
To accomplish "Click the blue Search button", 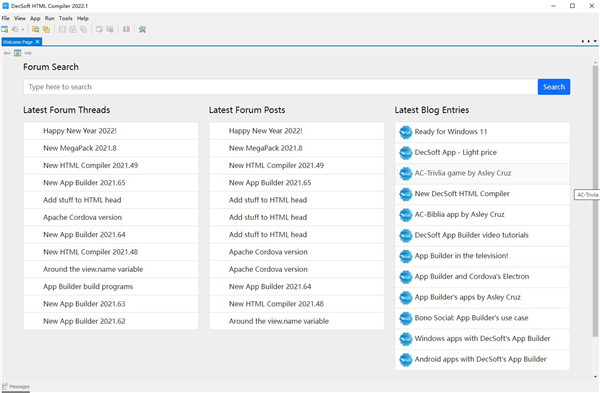I will [x=554, y=87].
